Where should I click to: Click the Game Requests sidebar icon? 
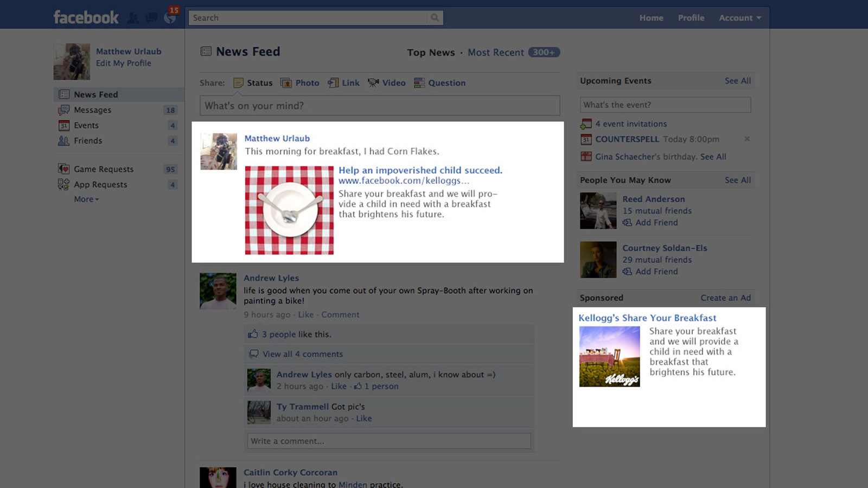point(64,169)
